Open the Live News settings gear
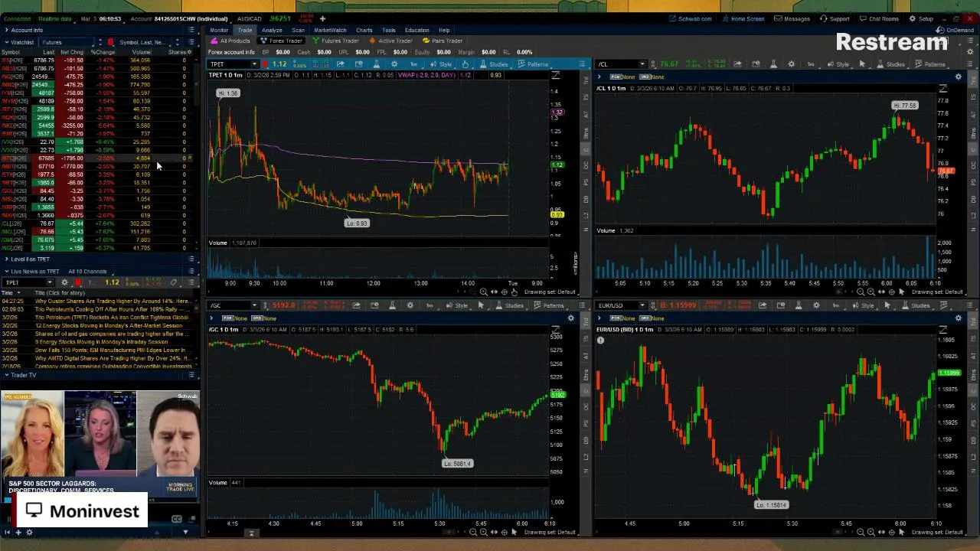 click(64, 283)
